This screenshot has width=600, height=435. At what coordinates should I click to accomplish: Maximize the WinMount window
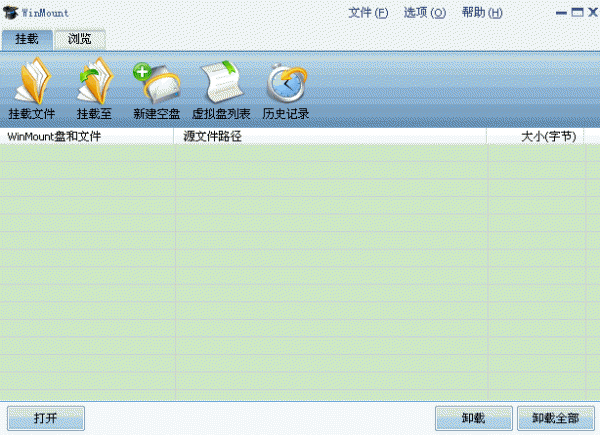(577, 13)
